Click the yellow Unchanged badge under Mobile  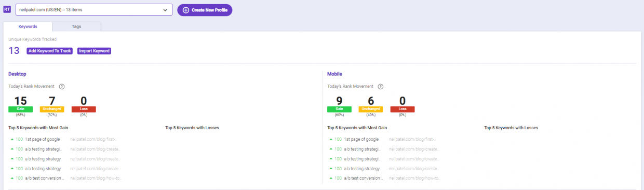371,109
